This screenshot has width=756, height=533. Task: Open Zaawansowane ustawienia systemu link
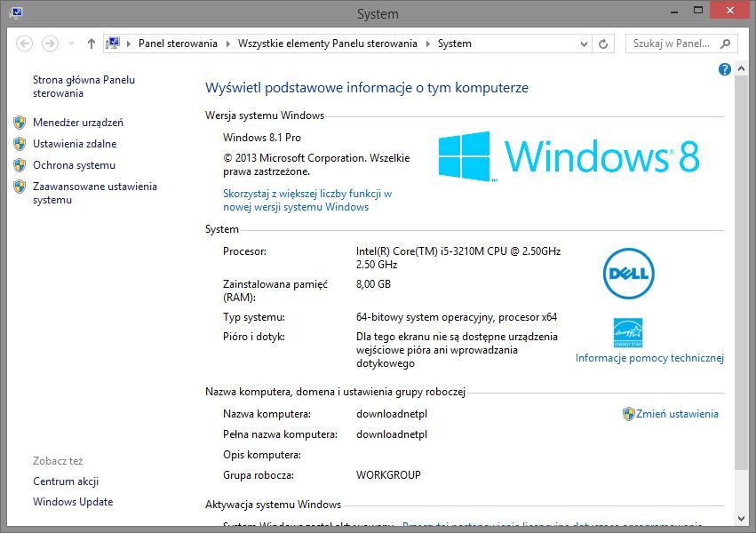pyautogui.click(x=95, y=193)
